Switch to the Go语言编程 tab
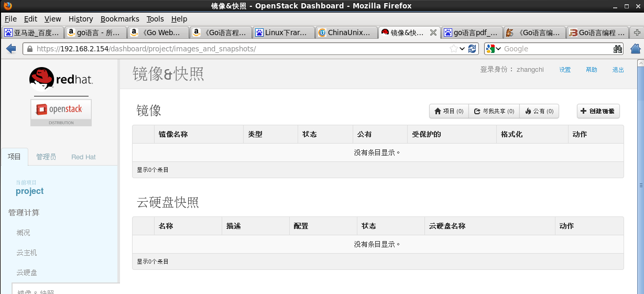This screenshot has height=294, width=644. pos(597,32)
